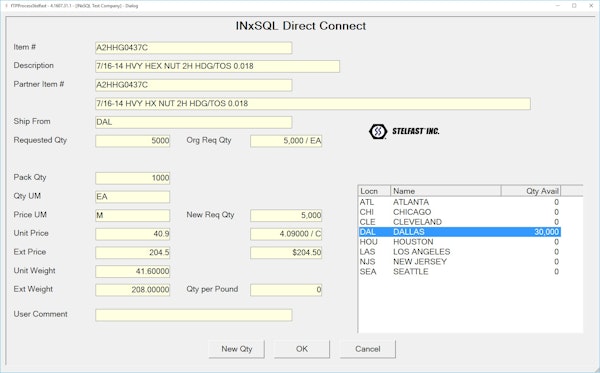Image resolution: width=600 pixels, height=373 pixels.
Task: Click the Unit Weight field 41.60000
Action: click(x=132, y=272)
